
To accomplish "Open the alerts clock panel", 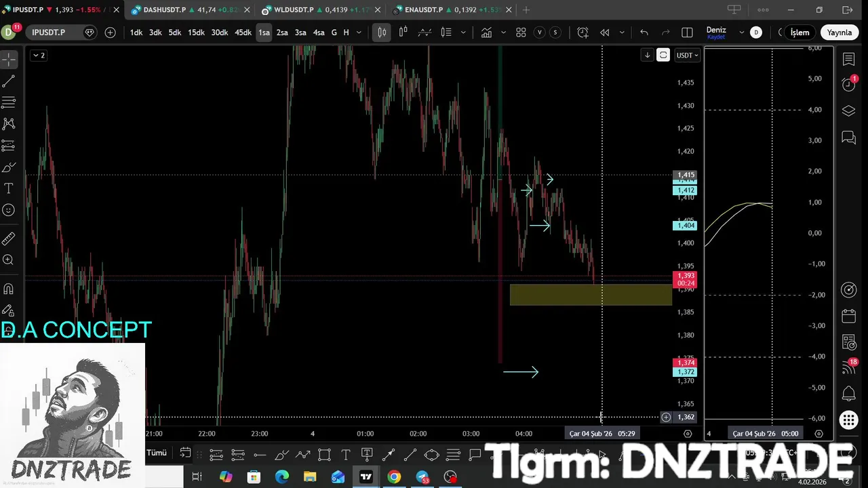I will 848,85.
